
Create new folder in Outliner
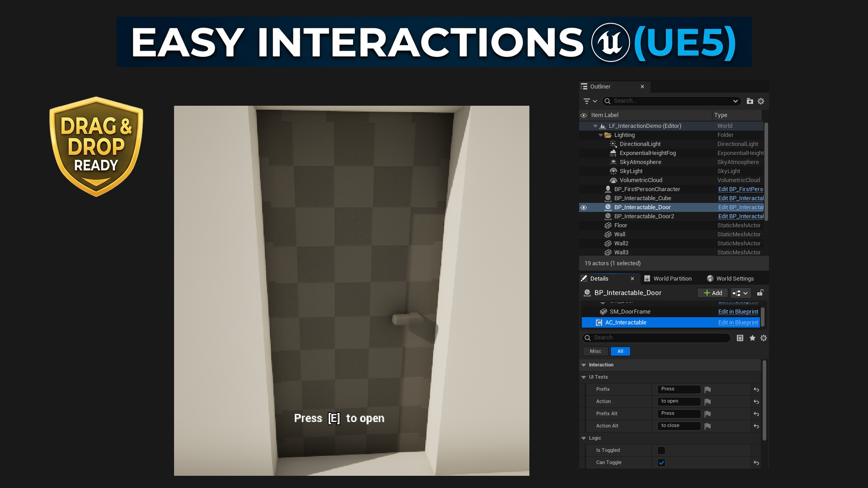[x=750, y=101]
